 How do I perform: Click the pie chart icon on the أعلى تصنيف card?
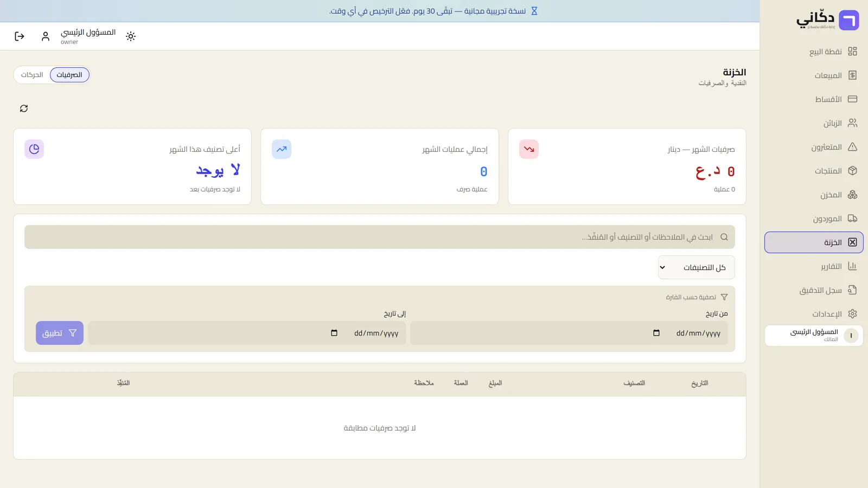[34, 149]
